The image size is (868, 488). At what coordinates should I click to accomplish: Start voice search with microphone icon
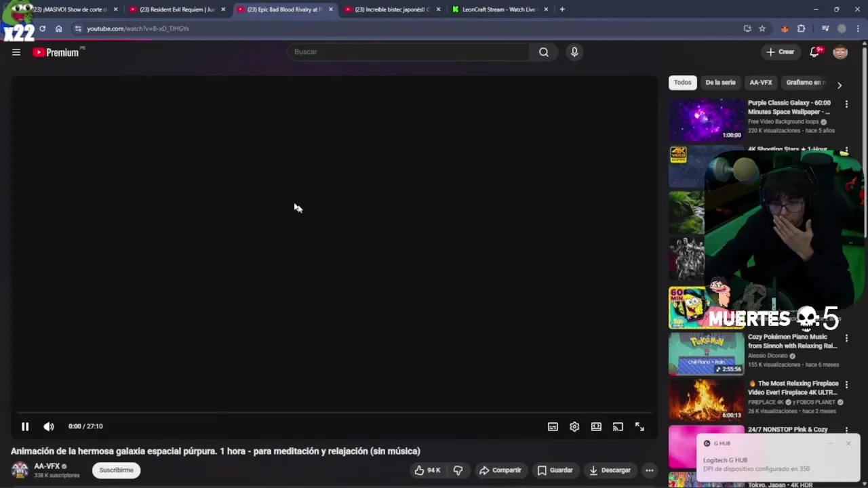tap(574, 52)
